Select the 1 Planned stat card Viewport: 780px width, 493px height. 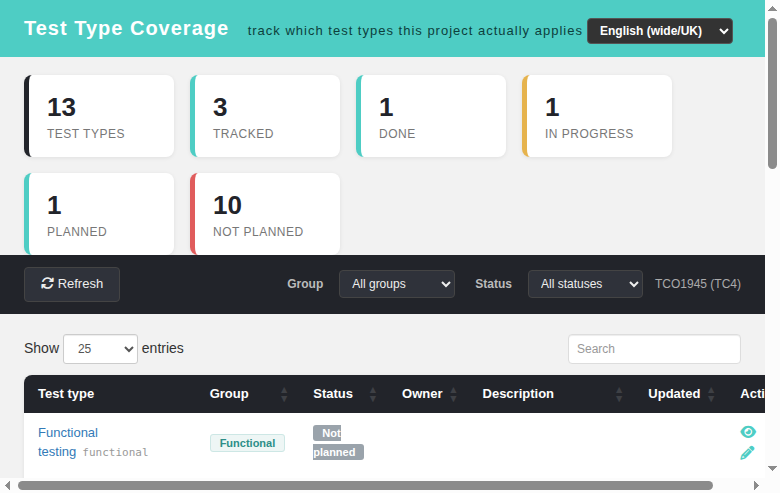tap(99, 214)
